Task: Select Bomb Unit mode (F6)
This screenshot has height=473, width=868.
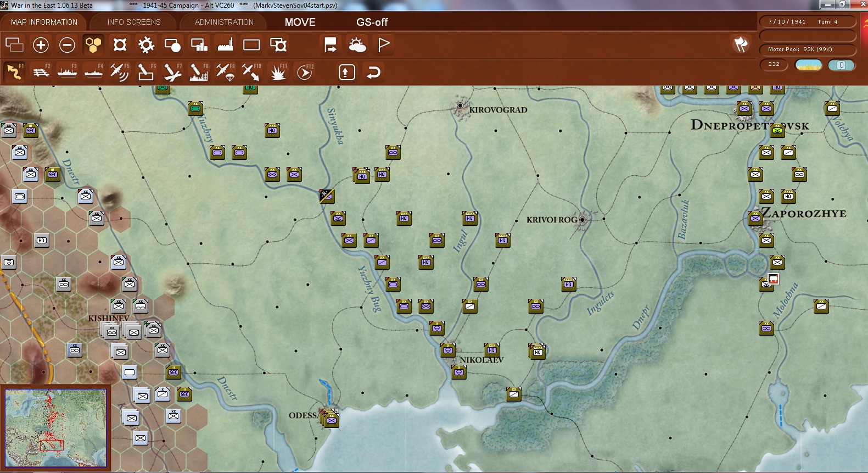Action: (x=146, y=72)
